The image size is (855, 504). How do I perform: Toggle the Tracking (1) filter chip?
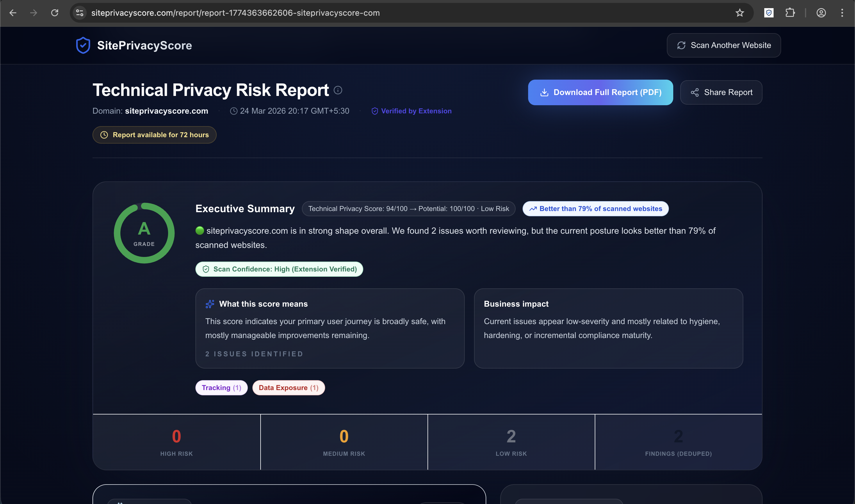coord(221,387)
